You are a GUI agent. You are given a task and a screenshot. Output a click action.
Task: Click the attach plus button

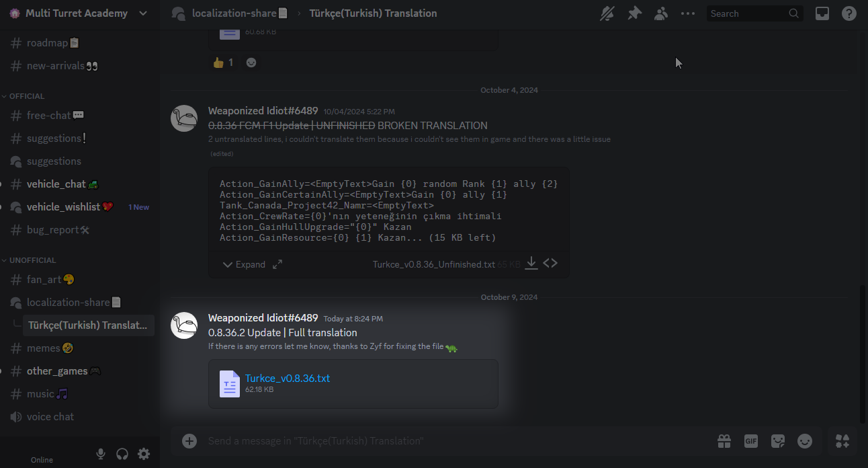(x=189, y=441)
